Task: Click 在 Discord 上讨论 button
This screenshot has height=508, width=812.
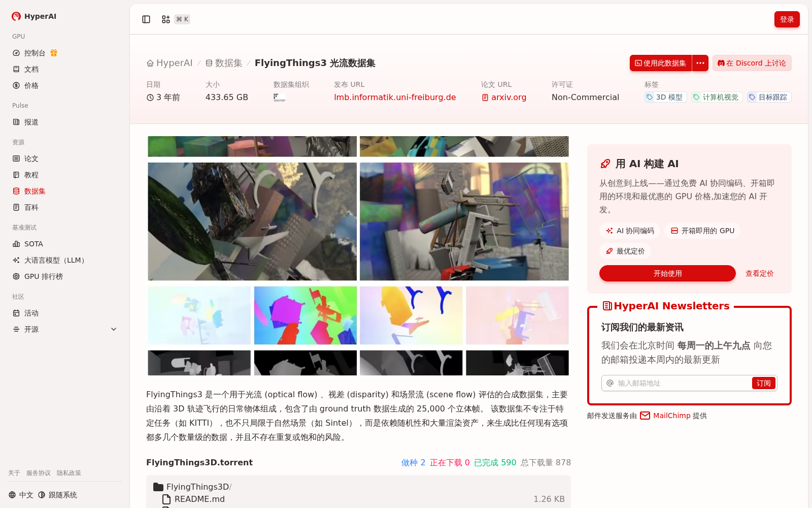Action: (752, 63)
